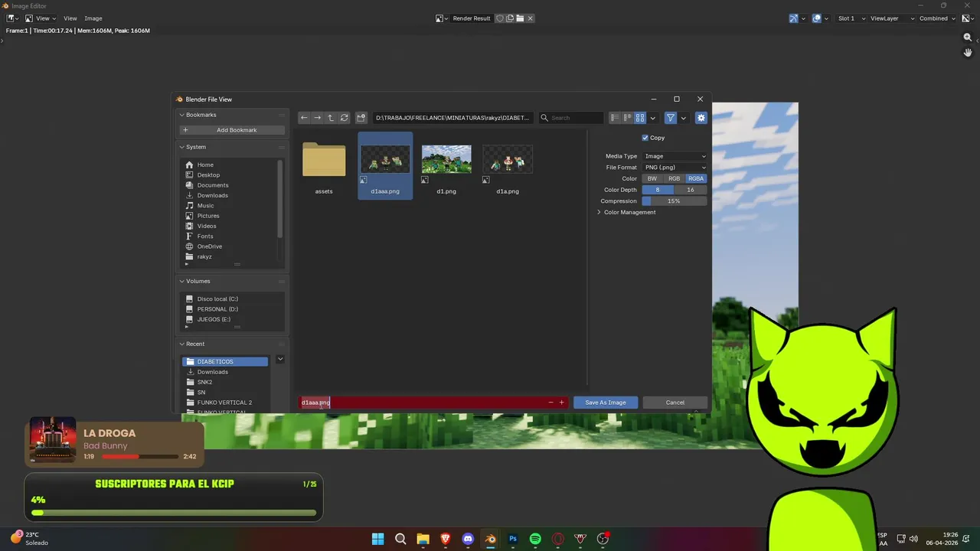Switch to horizontal list display mode
The height and width of the screenshot is (551, 980).
[627, 118]
